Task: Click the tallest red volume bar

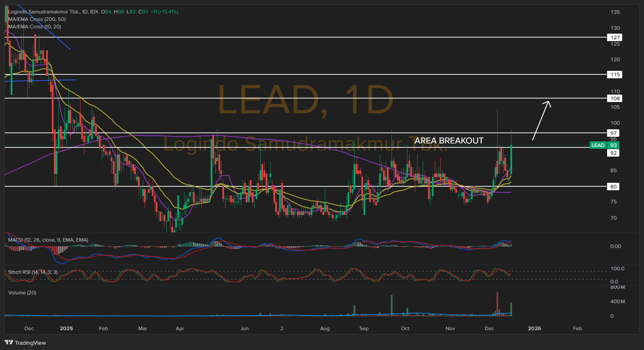Action: point(497,304)
